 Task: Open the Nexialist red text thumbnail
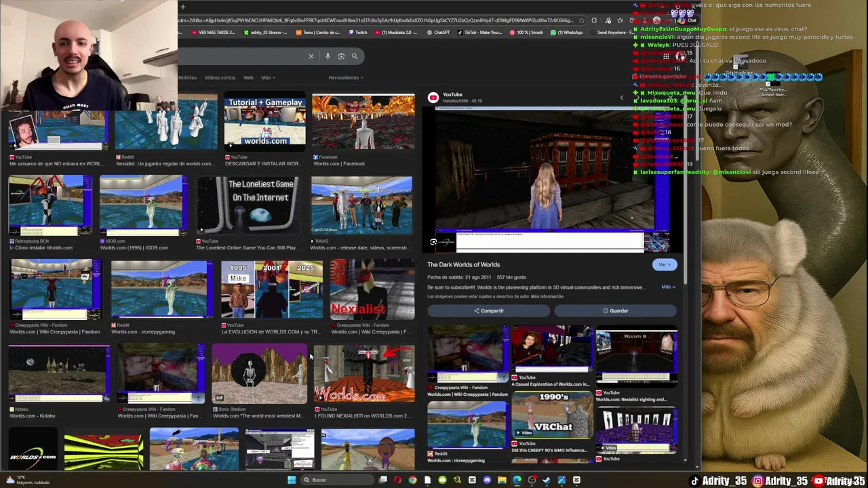point(372,289)
